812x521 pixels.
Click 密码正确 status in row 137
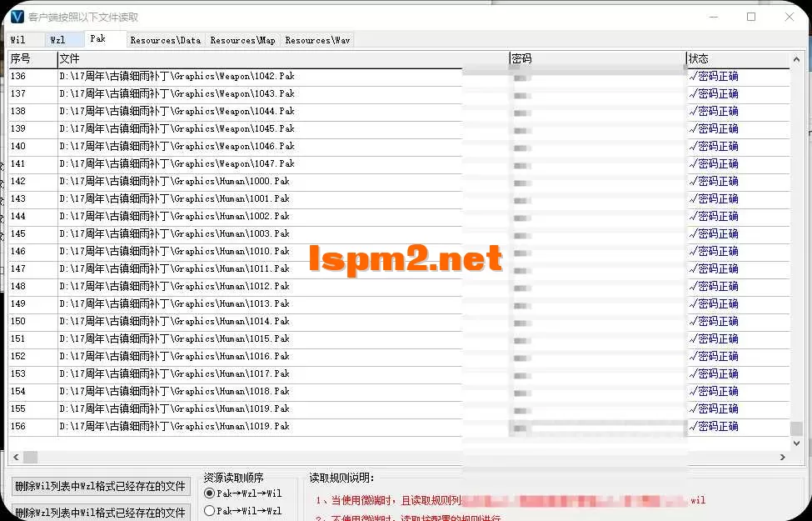(714, 94)
